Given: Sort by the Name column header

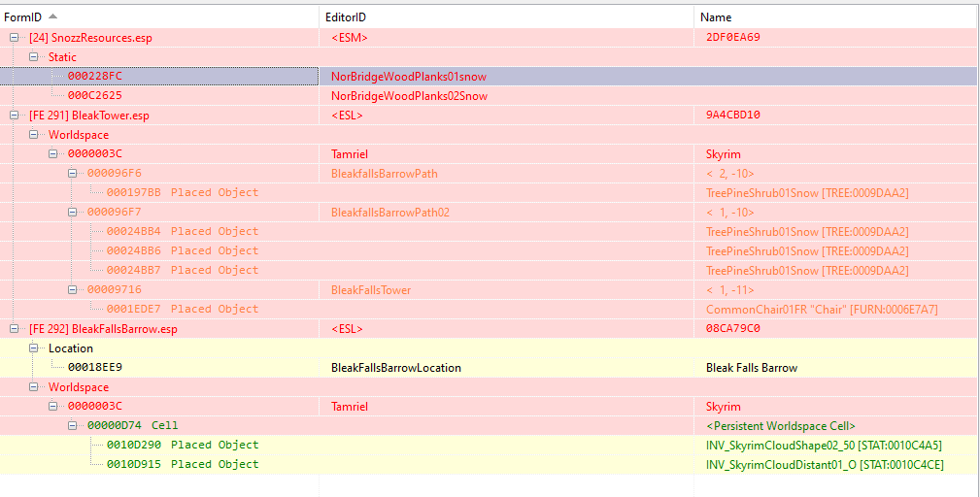Looking at the screenshot, I should 836,17.
